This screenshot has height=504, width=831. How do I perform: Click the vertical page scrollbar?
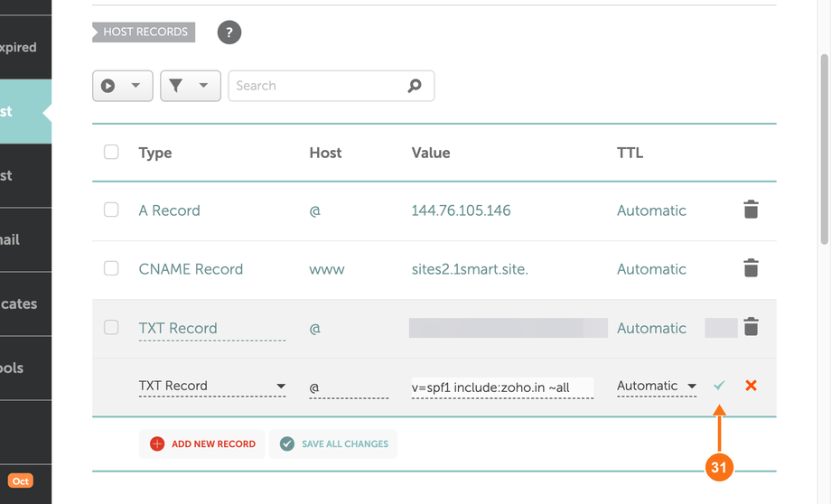[824, 149]
